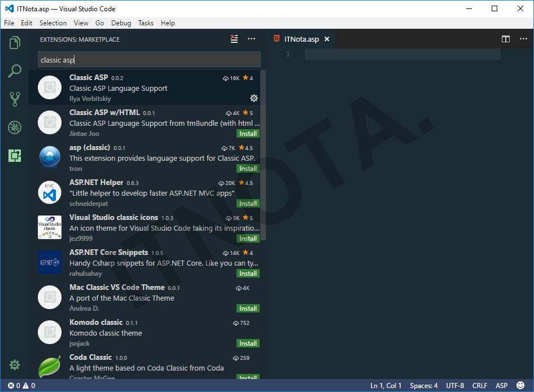This screenshot has height=392, width=534.
Task: Click the Manage gear in activity bar
Action: (15, 365)
